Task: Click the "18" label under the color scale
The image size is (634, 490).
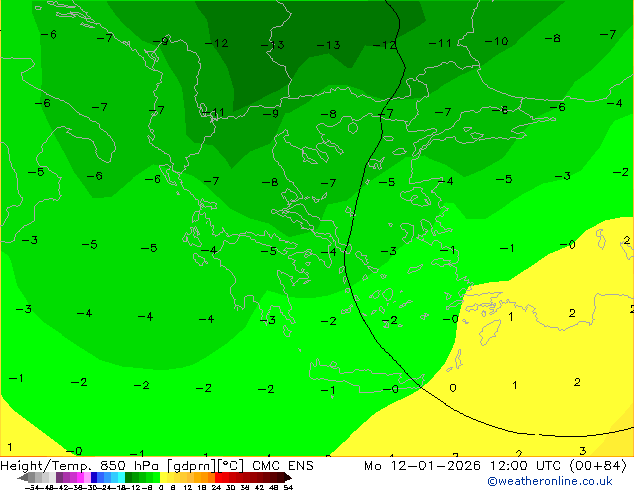Action: (x=202, y=487)
